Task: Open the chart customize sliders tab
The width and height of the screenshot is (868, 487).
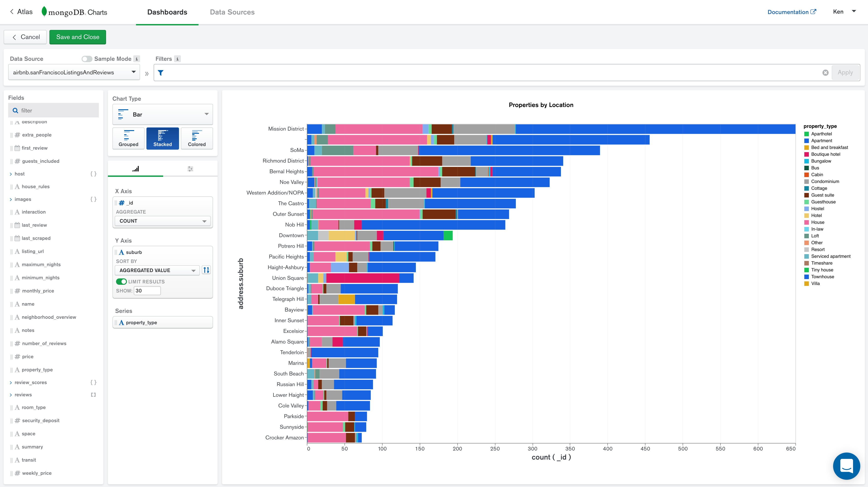Action: (x=190, y=169)
